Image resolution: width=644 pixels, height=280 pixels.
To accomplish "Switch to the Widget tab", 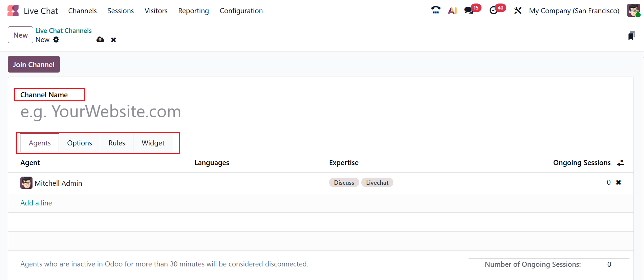I will click(x=153, y=143).
